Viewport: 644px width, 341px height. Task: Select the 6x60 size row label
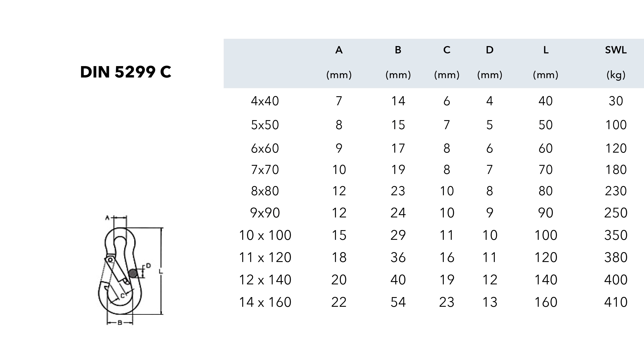pos(265,148)
